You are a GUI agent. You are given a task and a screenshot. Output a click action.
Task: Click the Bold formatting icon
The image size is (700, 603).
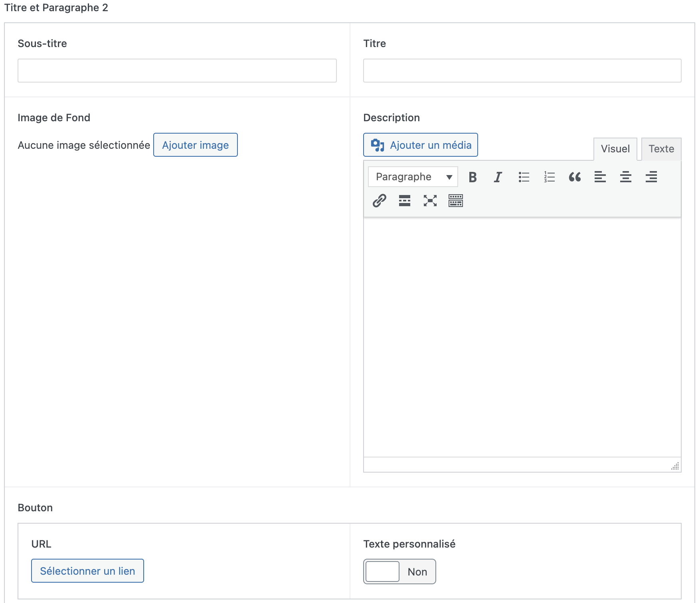coord(473,177)
